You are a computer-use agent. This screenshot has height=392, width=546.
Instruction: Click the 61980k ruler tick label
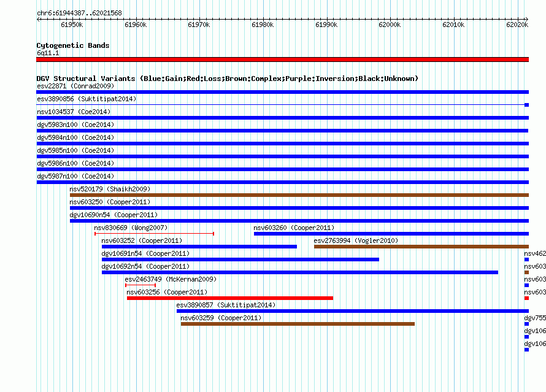[x=263, y=25]
